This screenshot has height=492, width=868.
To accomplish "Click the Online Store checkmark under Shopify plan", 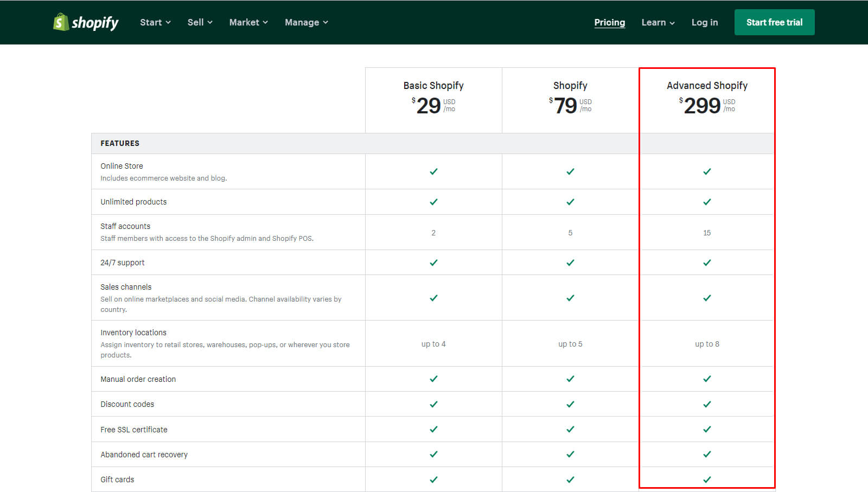I will (570, 171).
